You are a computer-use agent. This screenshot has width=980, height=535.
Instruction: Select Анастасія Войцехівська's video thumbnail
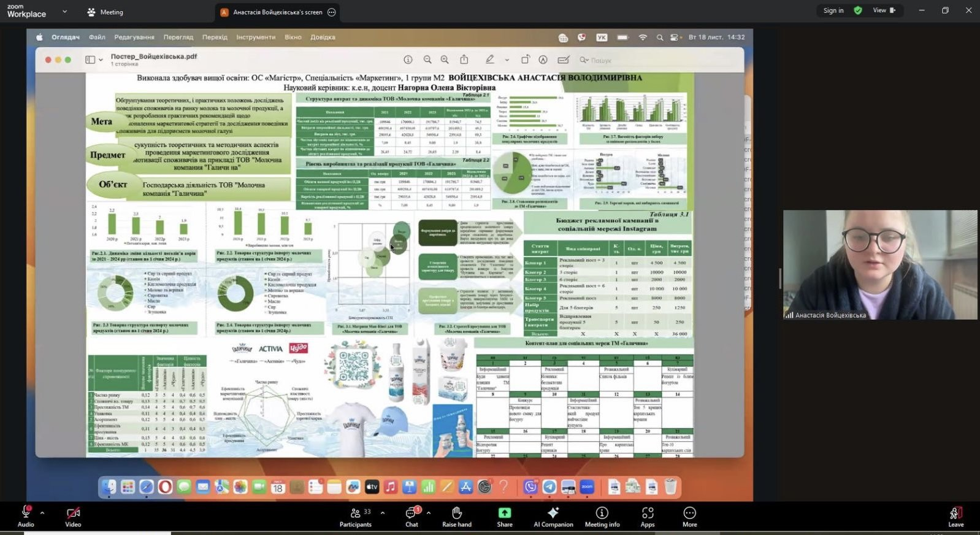point(880,264)
